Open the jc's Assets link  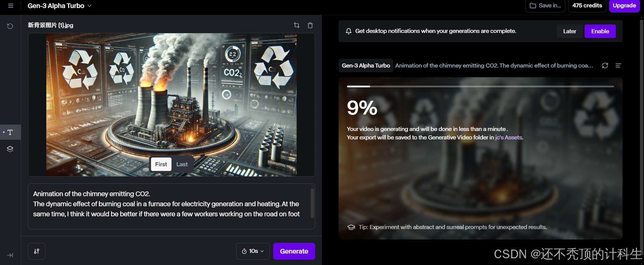[x=508, y=137]
